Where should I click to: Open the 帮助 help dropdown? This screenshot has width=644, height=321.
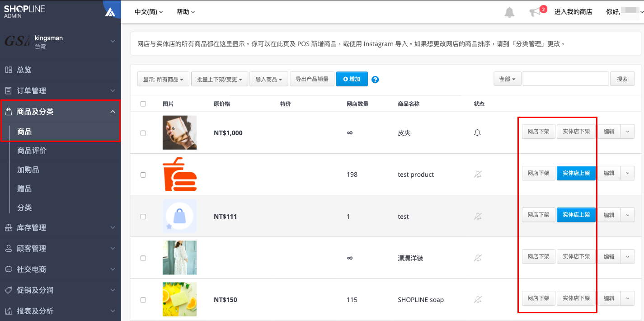pos(186,12)
